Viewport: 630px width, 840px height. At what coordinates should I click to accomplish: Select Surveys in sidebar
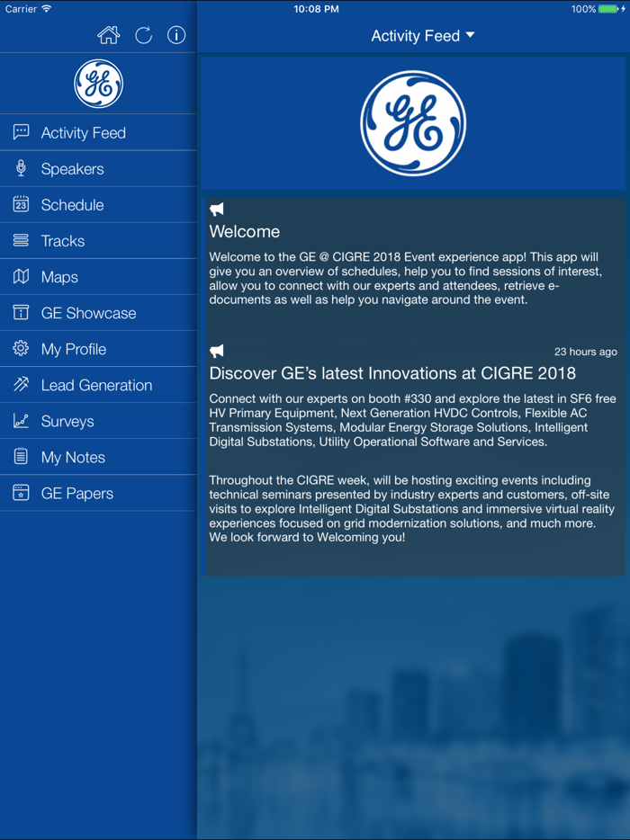(99, 421)
